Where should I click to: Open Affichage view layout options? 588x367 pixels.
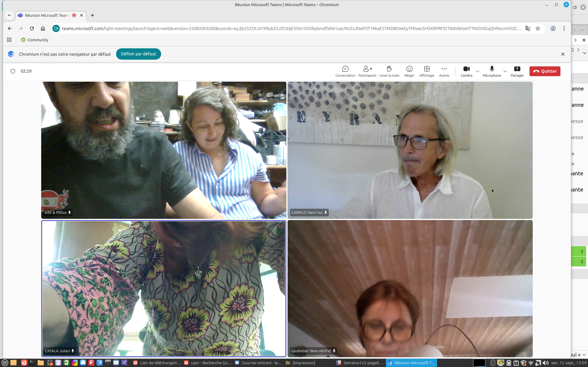tap(426, 71)
